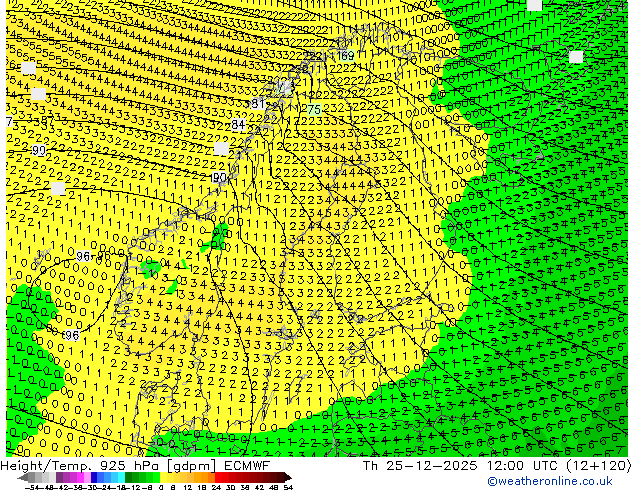The height and width of the screenshot is (490, 634).
Task: Click the dark purple swatch in the legend
Action: point(59,478)
